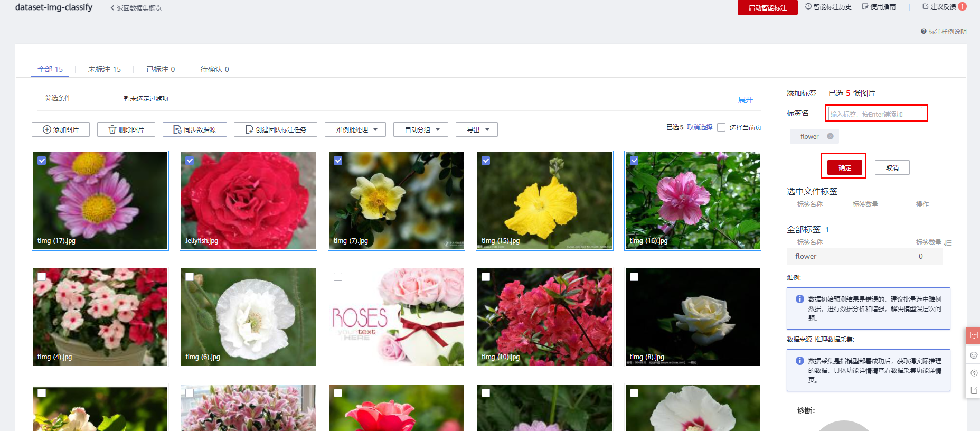Click the 删除图片 button
The image size is (980, 431).
[126, 129]
